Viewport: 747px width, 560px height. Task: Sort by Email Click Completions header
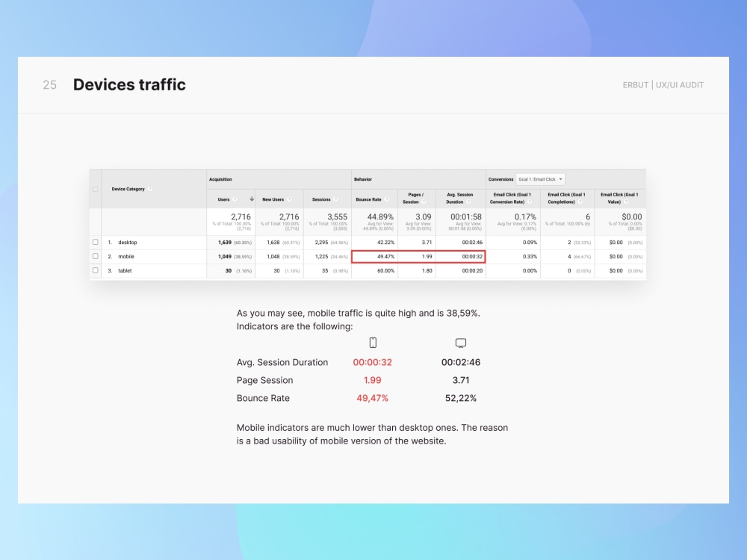pyautogui.click(x=566, y=198)
